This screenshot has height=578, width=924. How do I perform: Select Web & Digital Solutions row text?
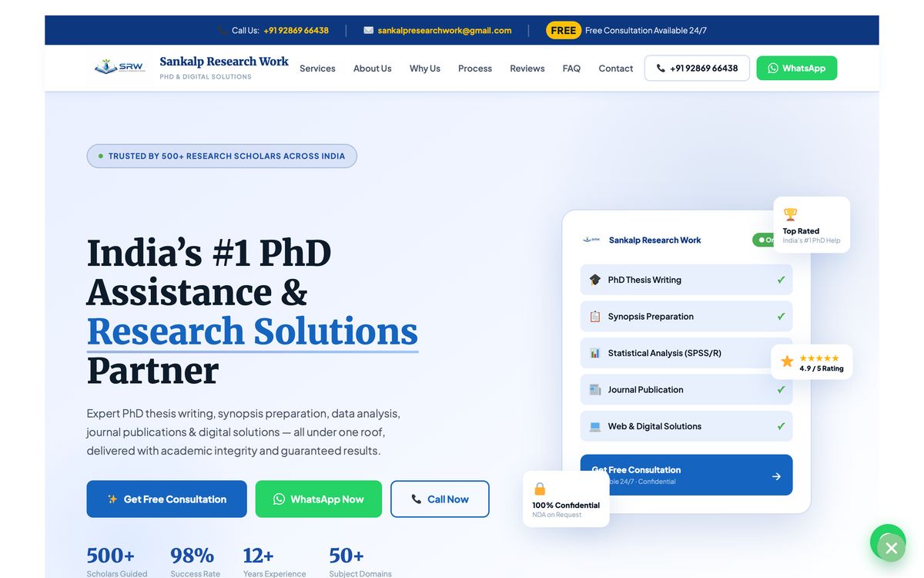tap(654, 426)
